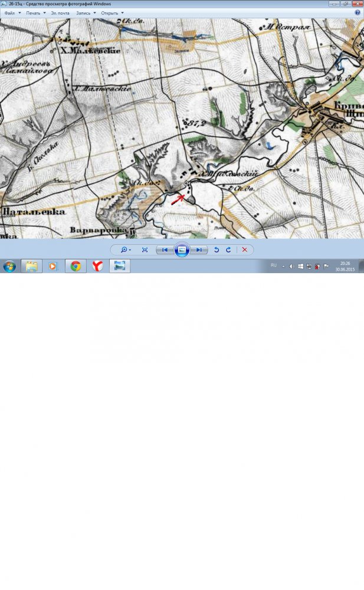This screenshot has width=364, height=590.
Task: Rotate the image counterclockwise
Action: (217, 250)
